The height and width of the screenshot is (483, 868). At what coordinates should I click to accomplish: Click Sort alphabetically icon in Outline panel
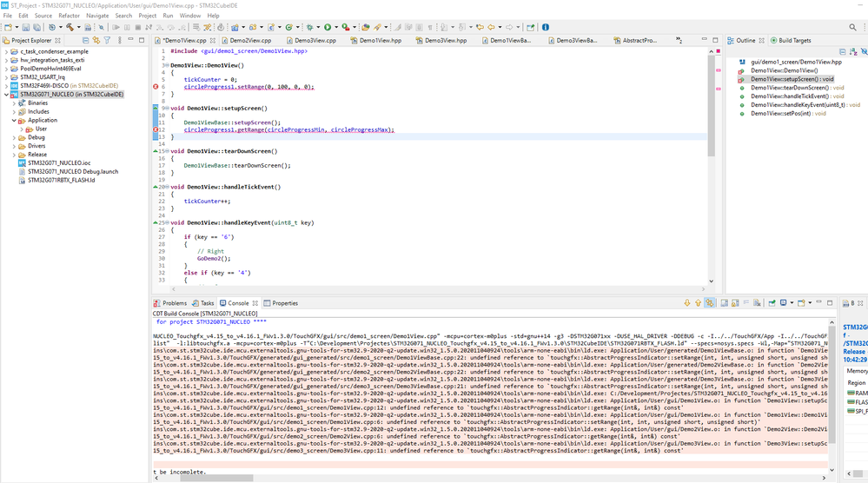click(853, 51)
